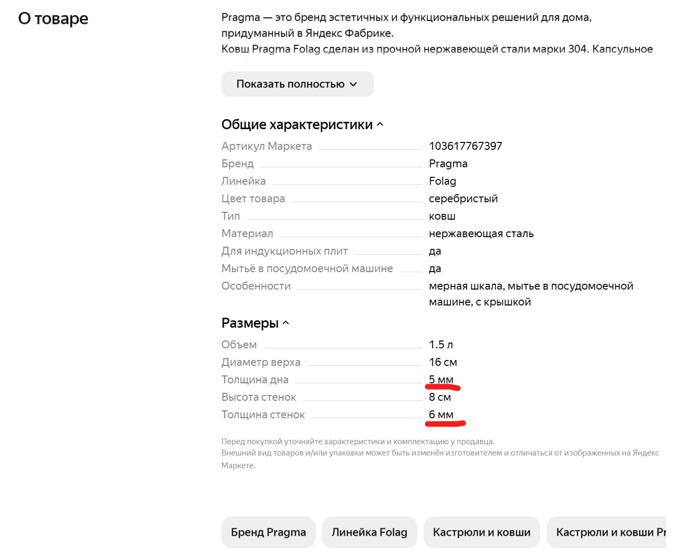Click the article number 103617767397
This screenshot has width=680, height=557.
[465, 146]
